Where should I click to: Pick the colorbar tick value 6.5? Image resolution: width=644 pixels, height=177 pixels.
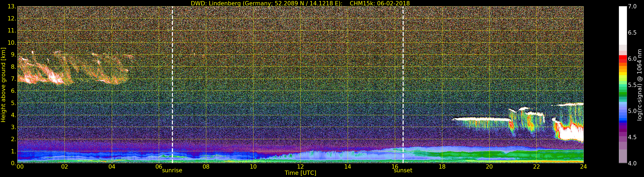pyautogui.click(x=632, y=33)
